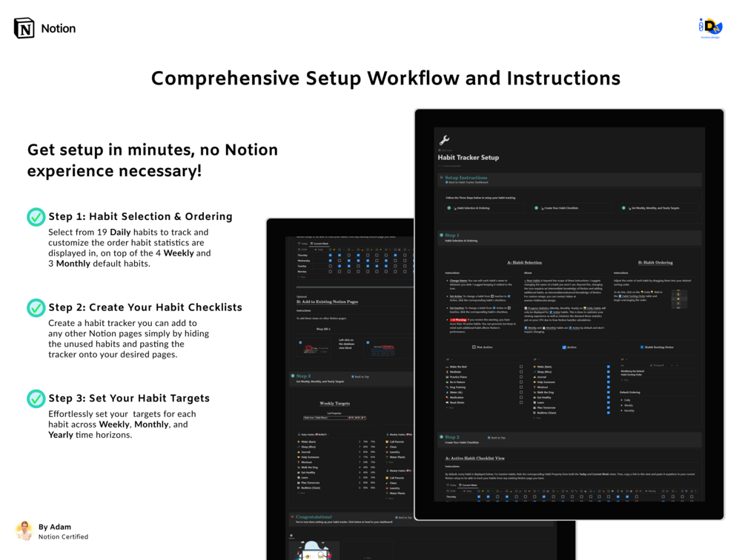Check the Meditate checkbox

click(x=520, y=372)
